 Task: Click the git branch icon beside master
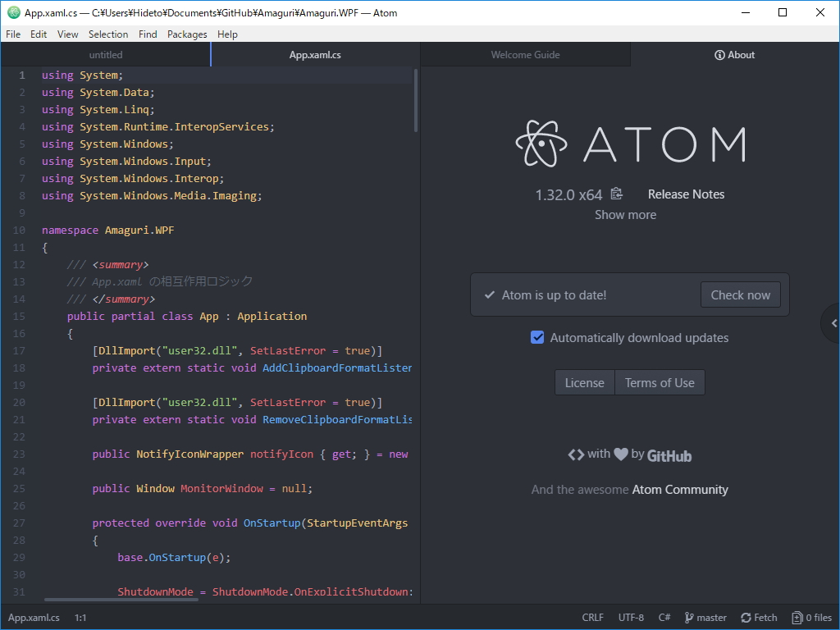click(x=689, y=617)
